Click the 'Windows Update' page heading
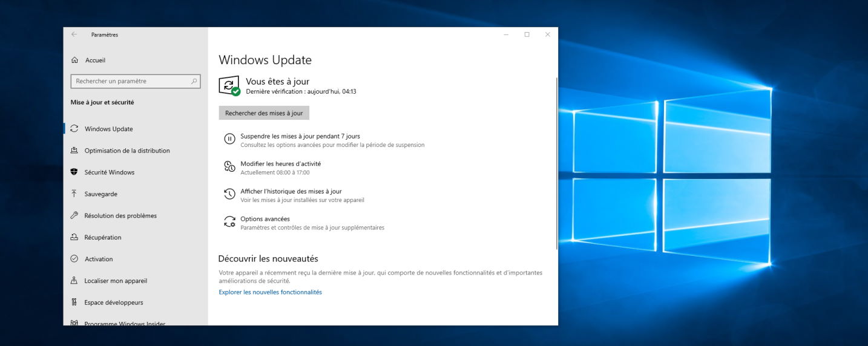The width and height of the screenshot is (868, 346). (x=265, y=60)
